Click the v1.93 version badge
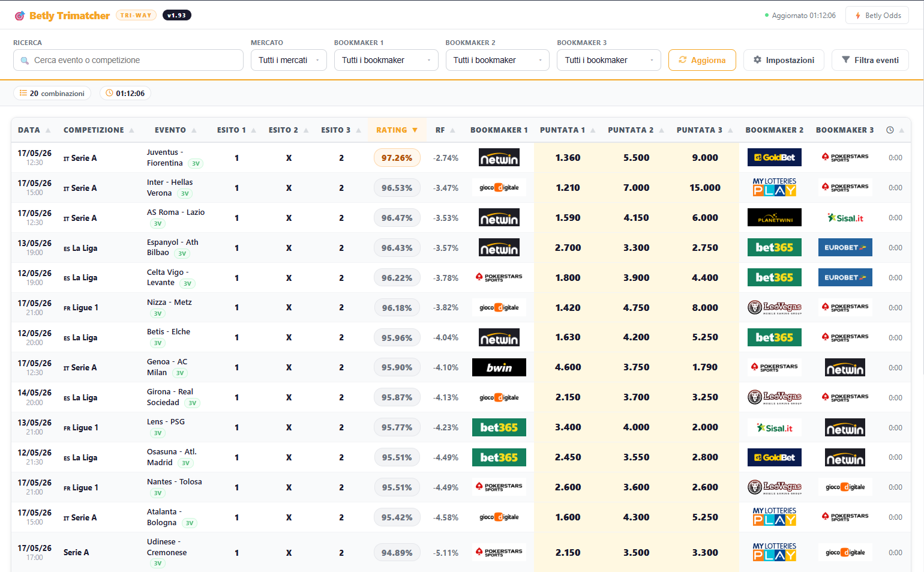924x572 pixels. 176,16
